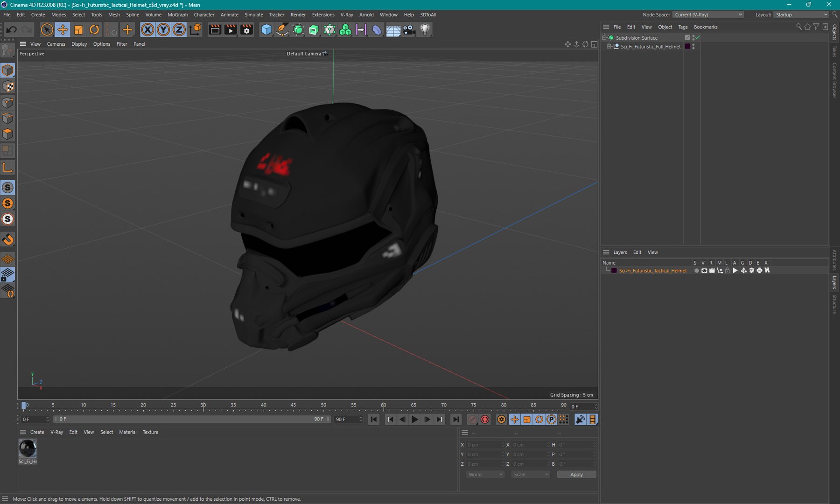This screenshot has width=840, height=504.
Task: Switch to Edges mode in left toolbar
Action: click(8, 118)
